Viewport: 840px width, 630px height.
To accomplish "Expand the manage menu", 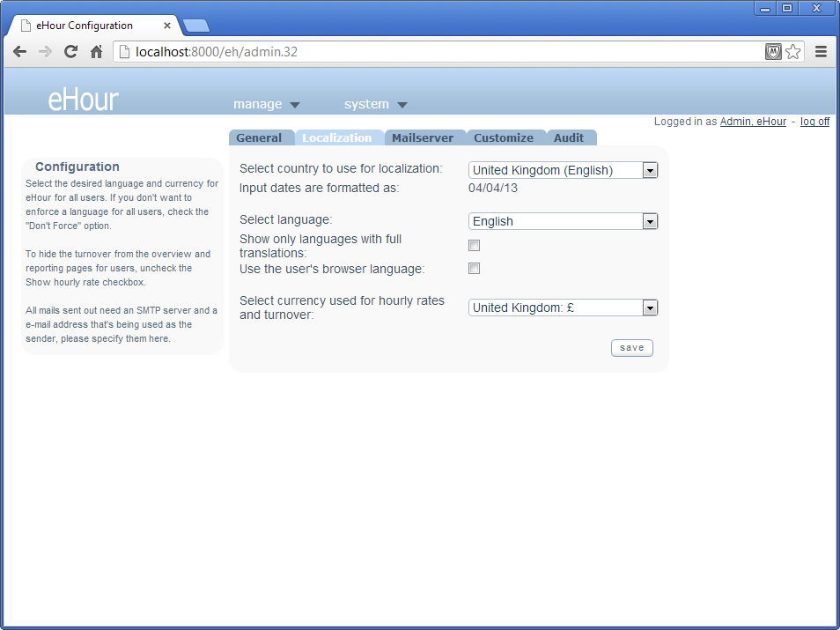I will click(x=266, y=104).
